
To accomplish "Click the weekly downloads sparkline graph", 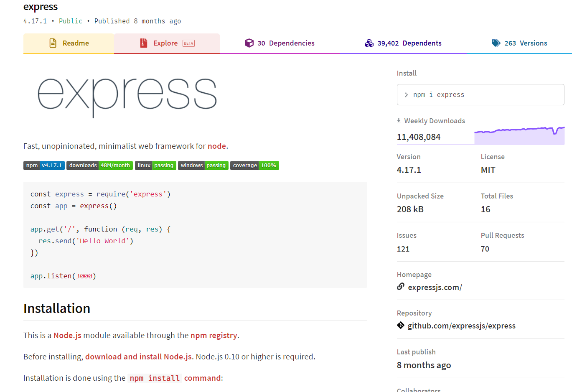I will (x=519, y=134).
